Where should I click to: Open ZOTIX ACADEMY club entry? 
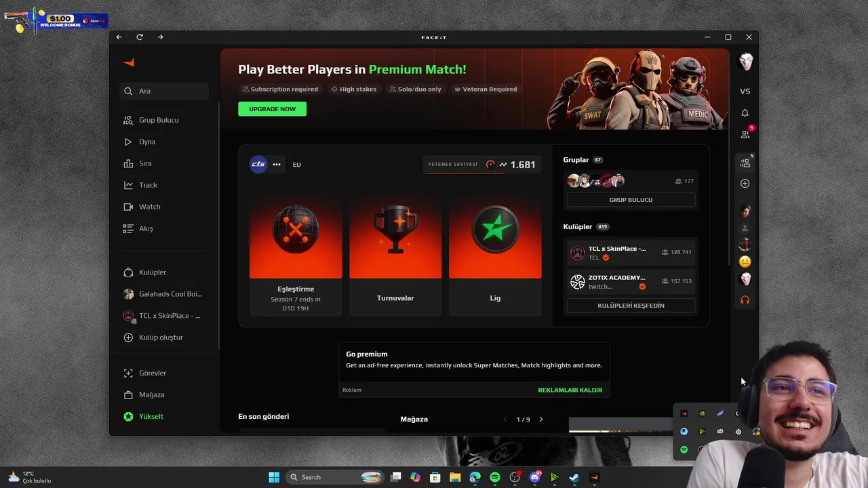point(631,282)
